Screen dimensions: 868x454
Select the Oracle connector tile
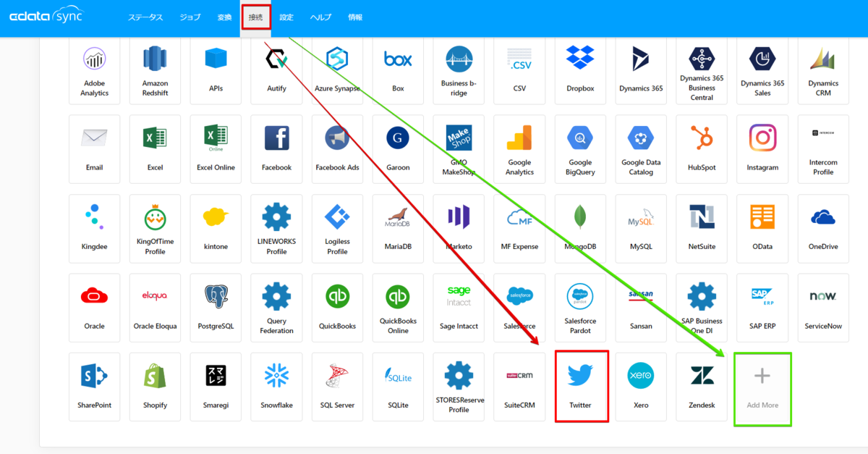tap(95, 308)
